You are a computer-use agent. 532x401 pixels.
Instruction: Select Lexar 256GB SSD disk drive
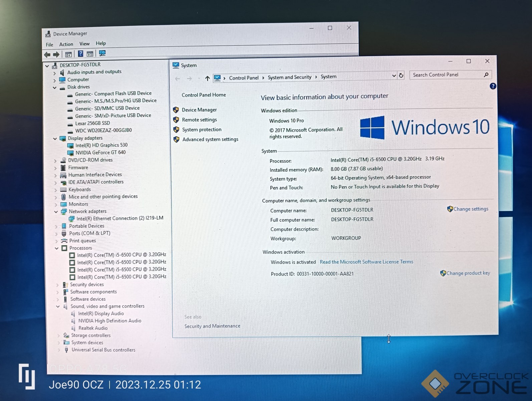[x=92, y=123]
